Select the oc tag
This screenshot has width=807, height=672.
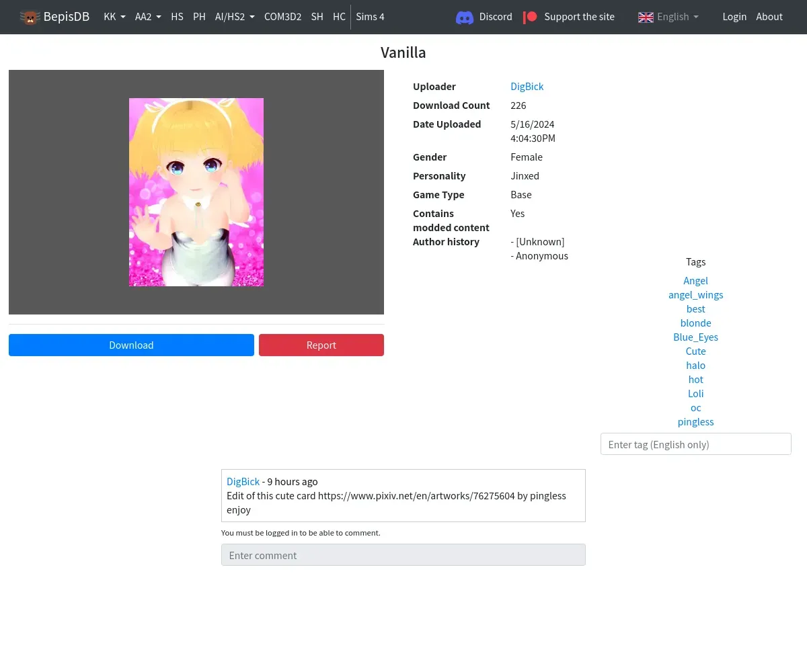(695, 407)
